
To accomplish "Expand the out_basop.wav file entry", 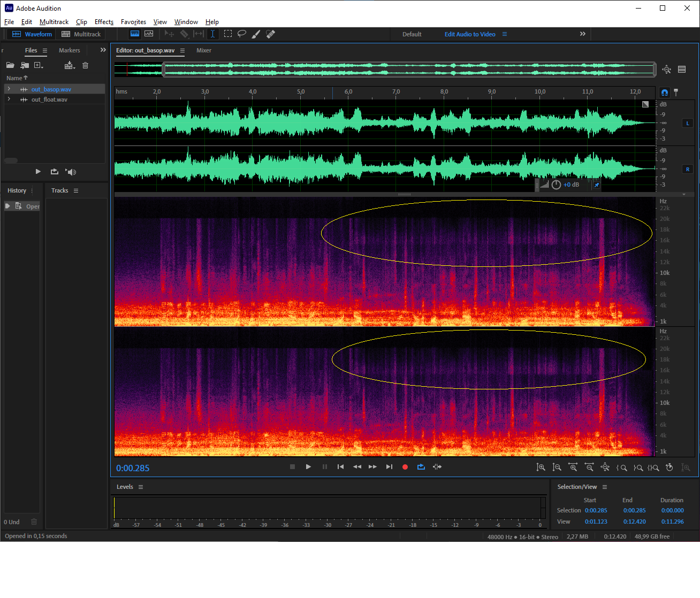I will tap(9, 89).
